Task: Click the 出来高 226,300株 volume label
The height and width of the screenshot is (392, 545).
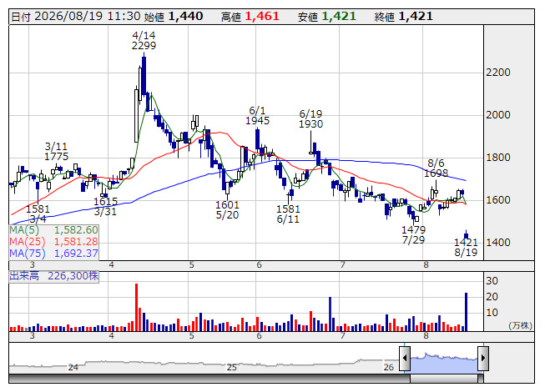Action: [54, 276]
